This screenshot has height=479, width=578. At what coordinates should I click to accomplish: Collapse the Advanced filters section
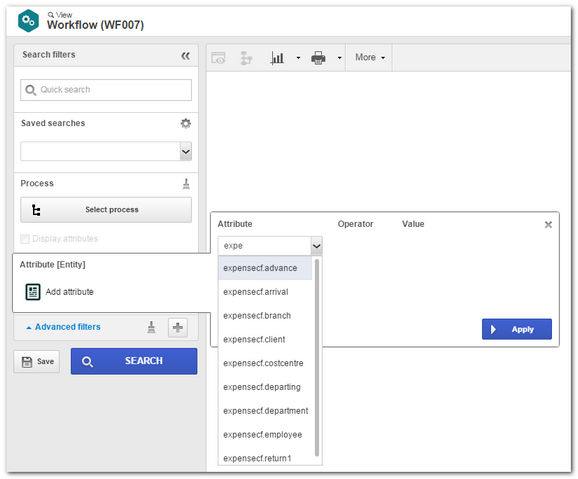pos(63,327)
